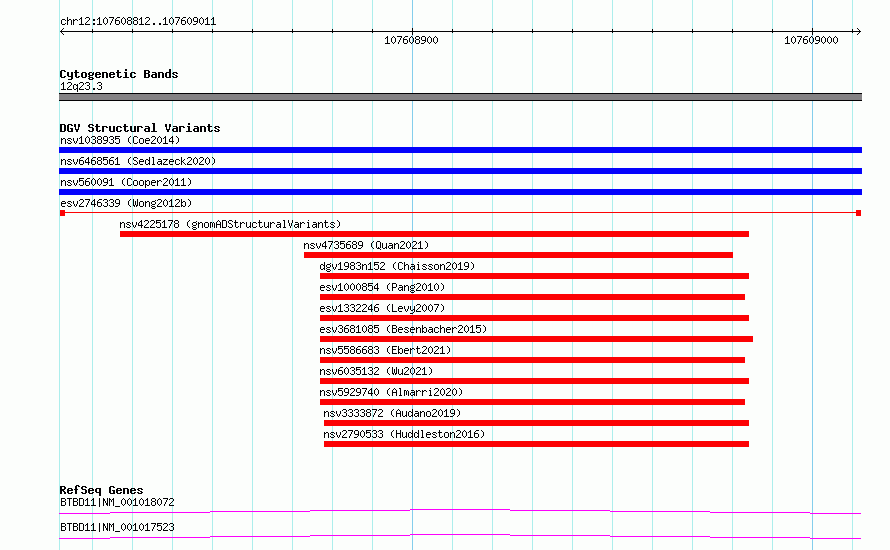
Task: Click the right arrow on the ruler
Action: pos(858,32)
